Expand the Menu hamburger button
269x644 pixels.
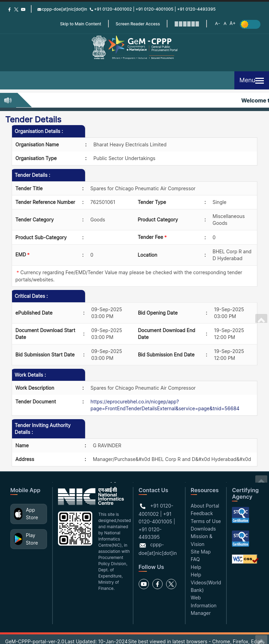[252, 81]
